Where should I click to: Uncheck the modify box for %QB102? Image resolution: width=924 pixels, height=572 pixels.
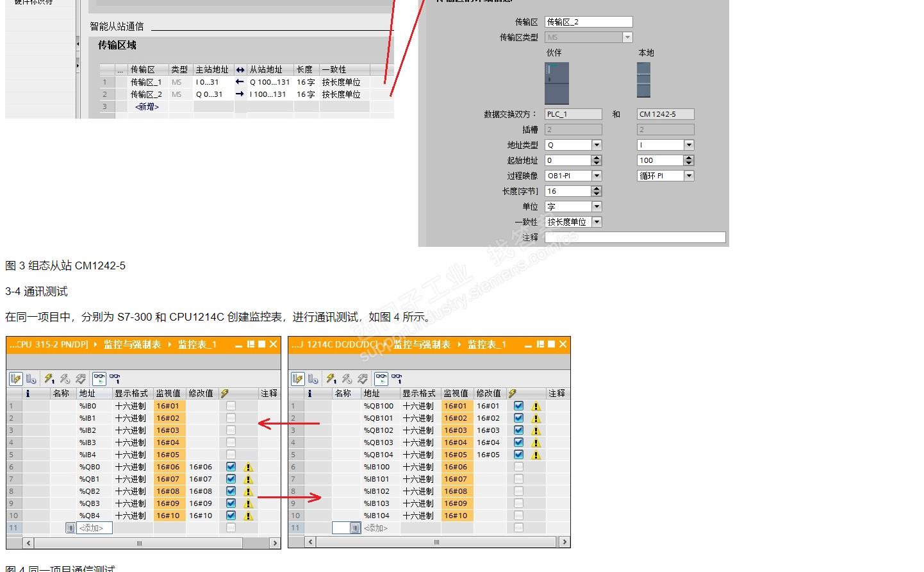point(518,430)
